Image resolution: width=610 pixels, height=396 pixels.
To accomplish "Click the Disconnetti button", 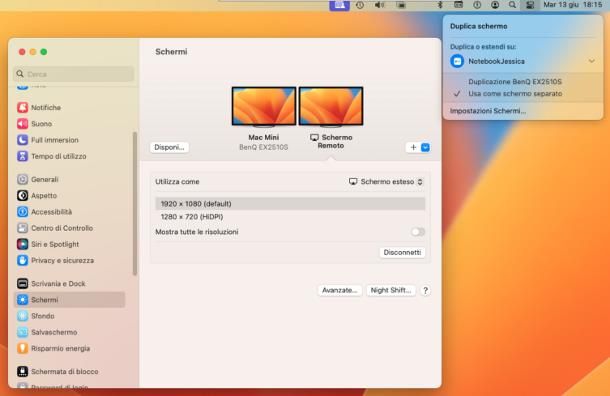I will (x=402, y=252).
